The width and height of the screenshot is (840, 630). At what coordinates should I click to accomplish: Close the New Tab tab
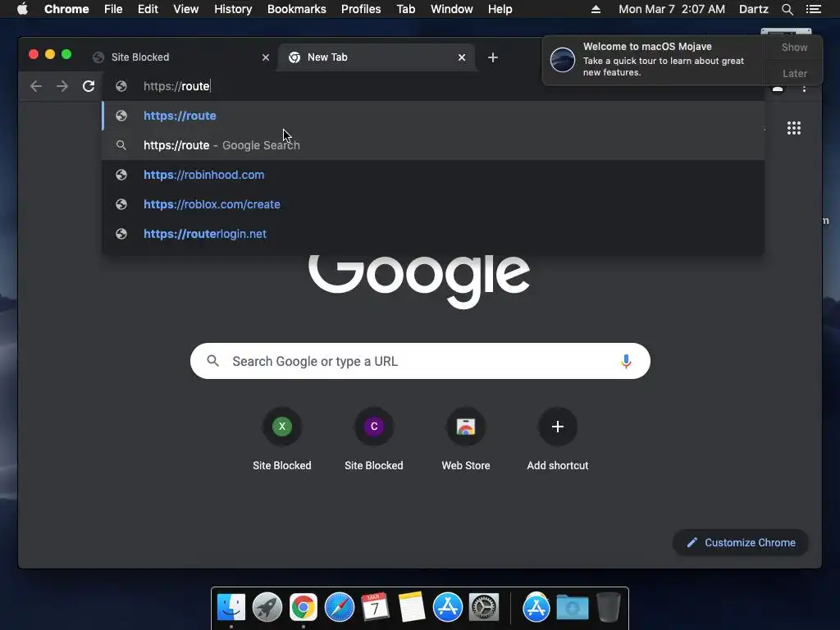point(461,57)
